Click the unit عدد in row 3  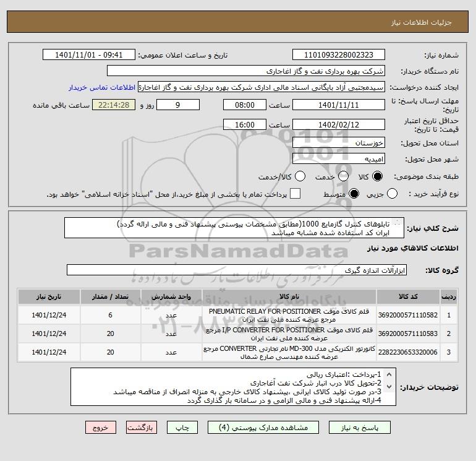click(x=171, y=352)
